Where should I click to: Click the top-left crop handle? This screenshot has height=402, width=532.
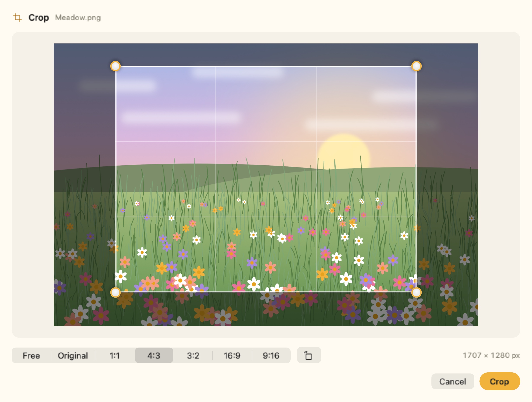click(115, 66)
